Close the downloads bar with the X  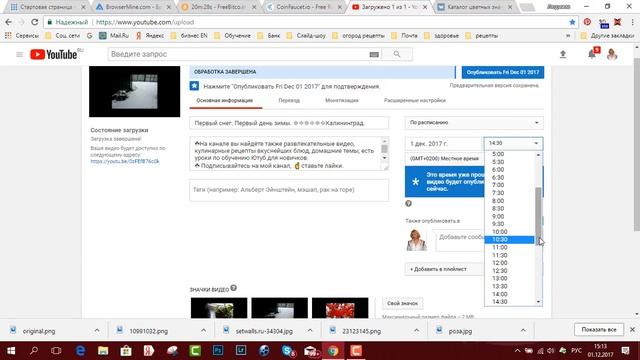coord(632,329)
